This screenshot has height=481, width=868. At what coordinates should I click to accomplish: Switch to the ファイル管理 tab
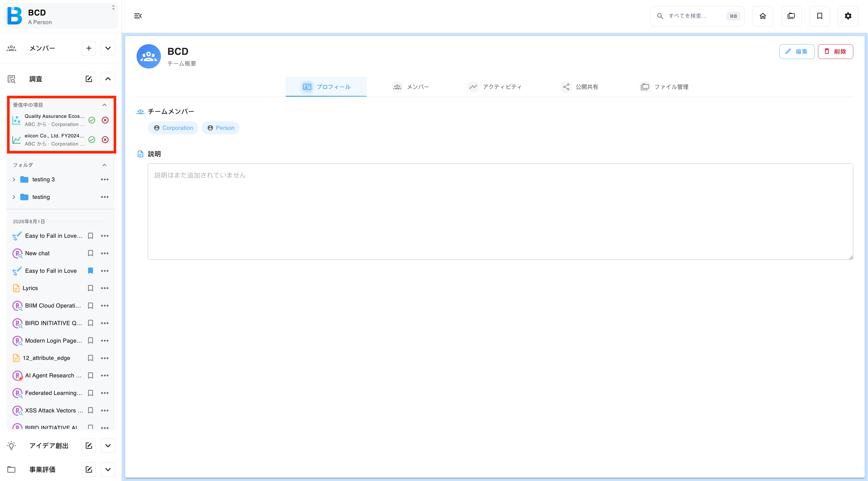[664, 87]
